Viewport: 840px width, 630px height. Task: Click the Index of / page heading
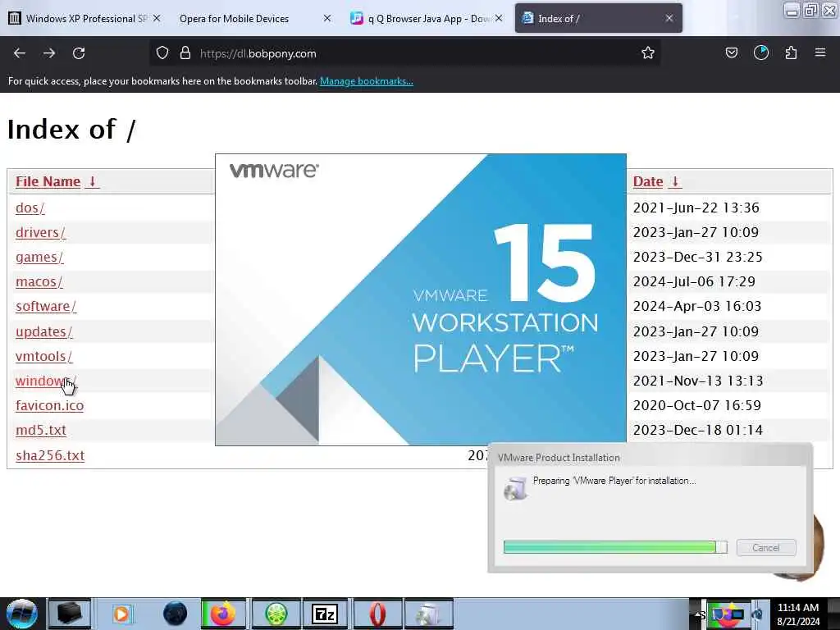tap(72, 130)
